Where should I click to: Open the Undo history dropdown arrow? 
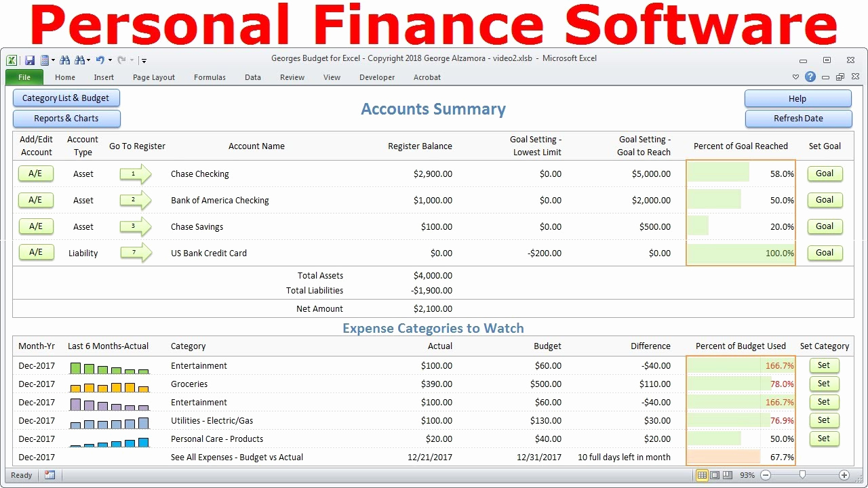110,60
